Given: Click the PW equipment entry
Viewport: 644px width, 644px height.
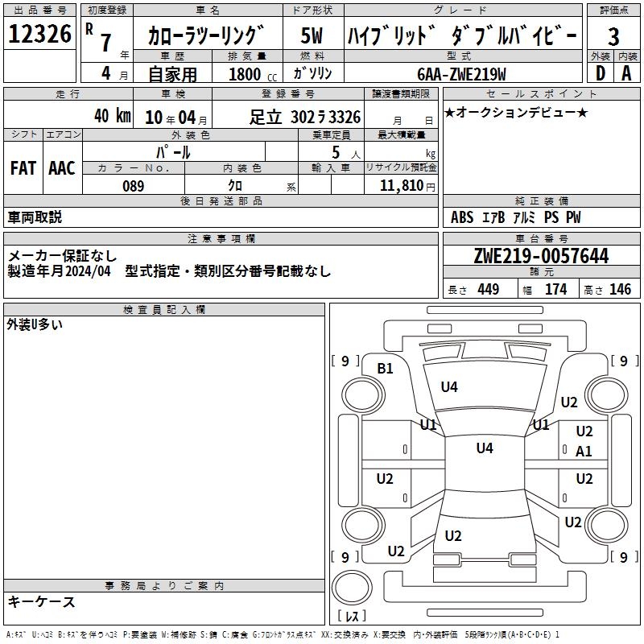Looking at the screenshot, I should coord(574,217).
